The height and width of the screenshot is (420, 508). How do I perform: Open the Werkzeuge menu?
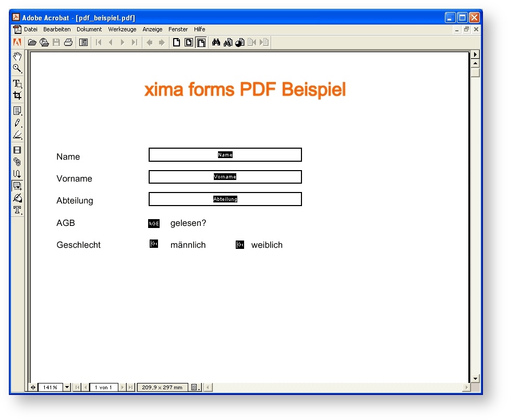[122, 30]
